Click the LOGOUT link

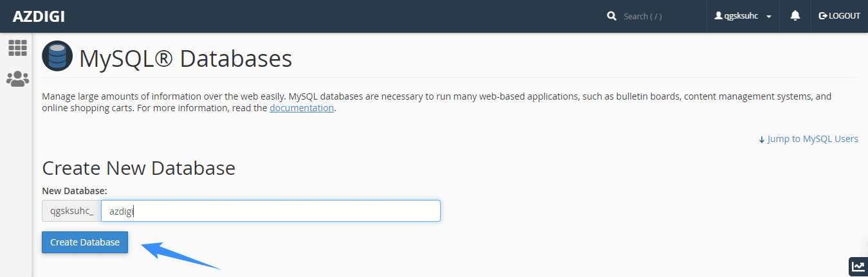coord(839,16)
